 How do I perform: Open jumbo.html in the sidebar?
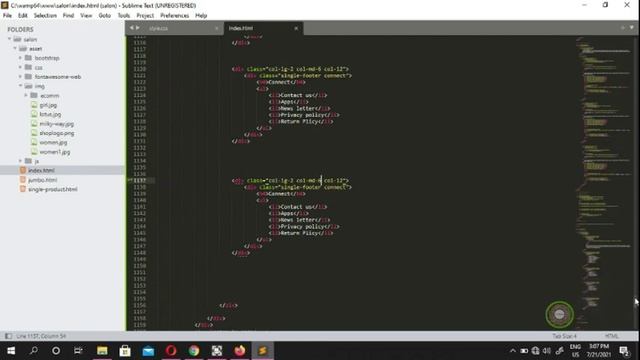click(42, 180)
